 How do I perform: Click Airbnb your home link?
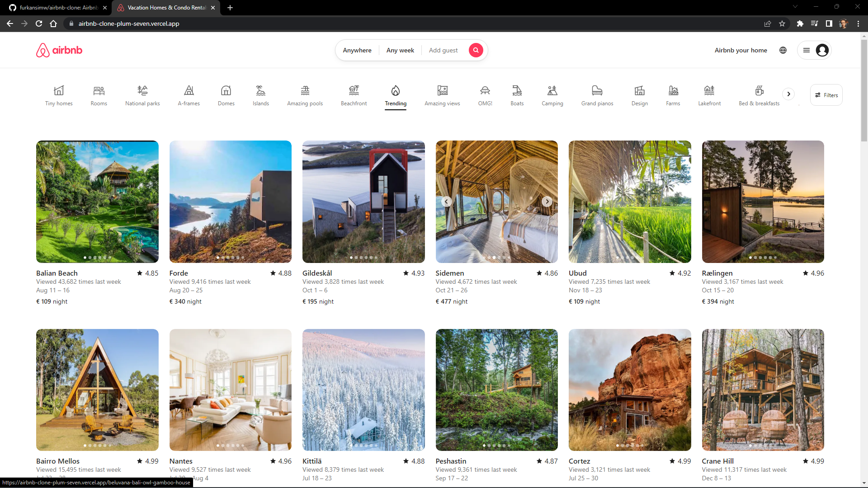click(741, 50)
